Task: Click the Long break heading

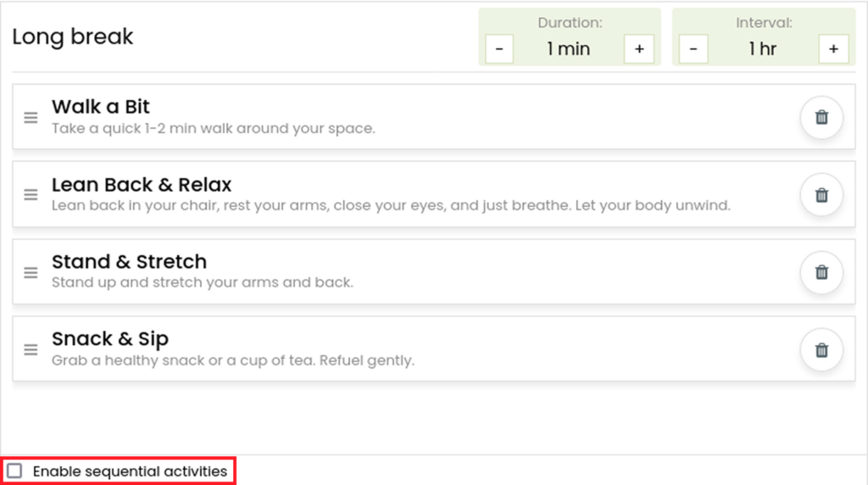Action: tap(73, 36)
